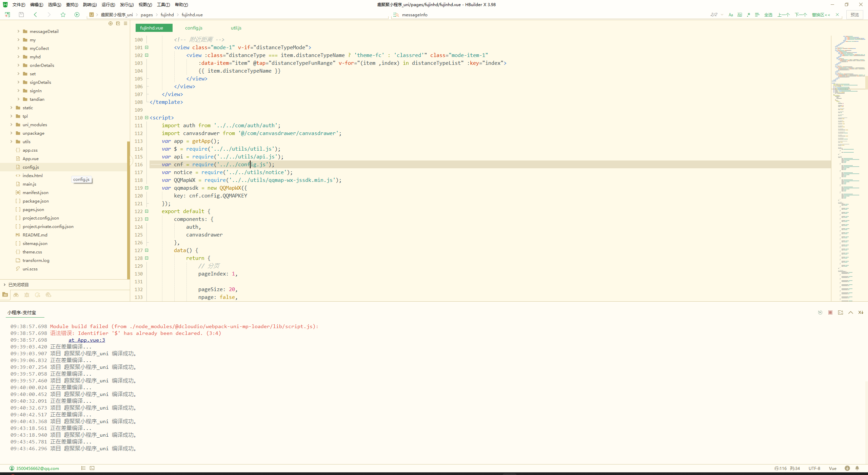
Task: Open the at App.vue:3 error link
Action: [x=87, y=340]
